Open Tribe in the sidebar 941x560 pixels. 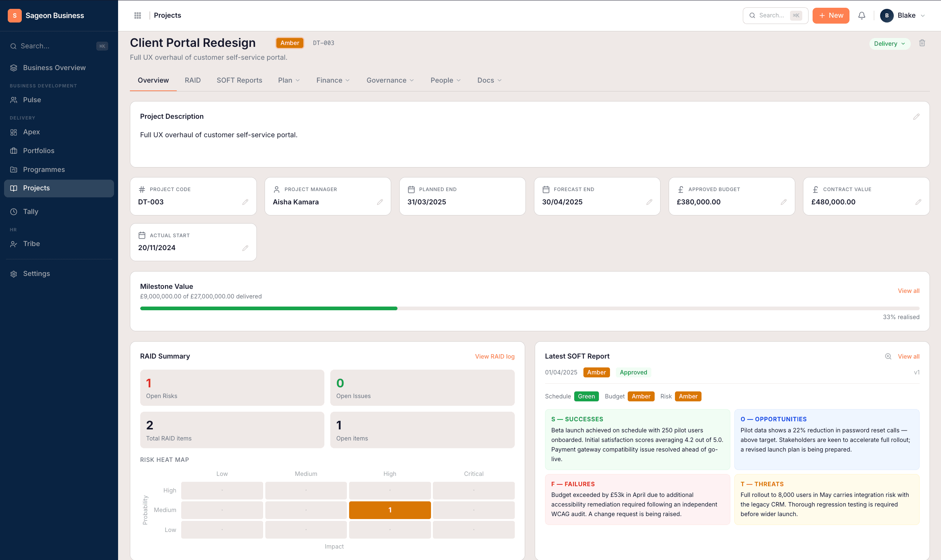(59, 244)
